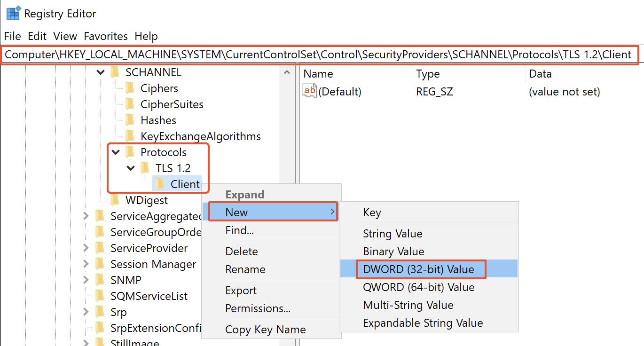644x346 pixels.
Task: Click the Name column header
Action: click(x=318, y=74)
